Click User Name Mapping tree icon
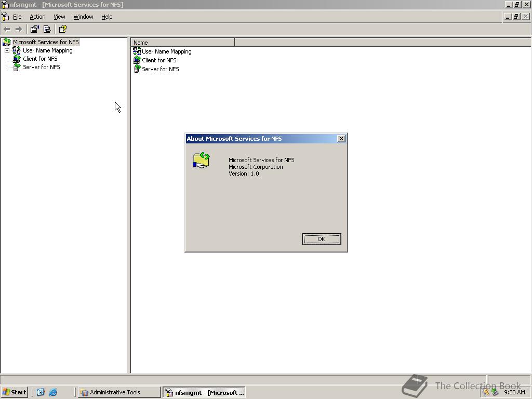The image size is (532, 399). (x=16, y=50)
